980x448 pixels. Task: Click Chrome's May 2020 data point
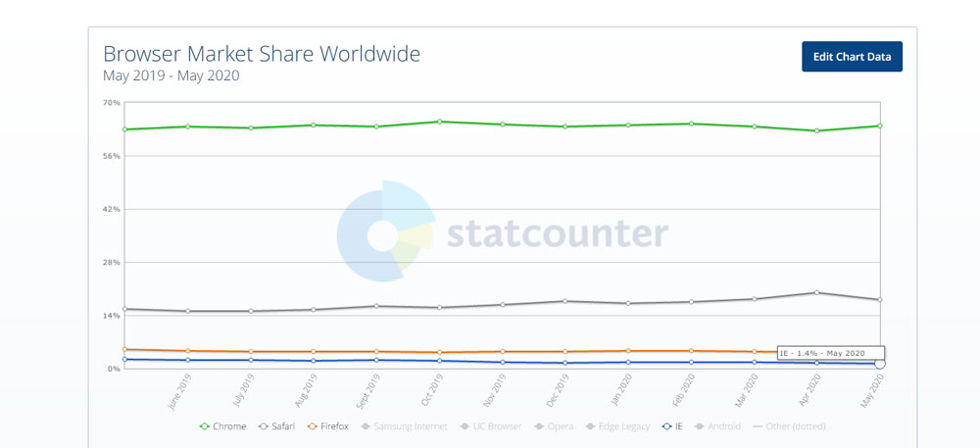click(x=879, y=125)
